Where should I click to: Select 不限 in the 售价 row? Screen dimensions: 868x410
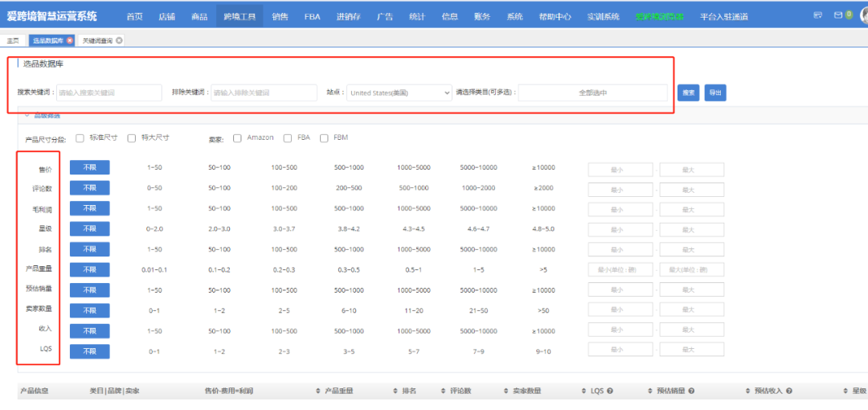click(90, 167)
